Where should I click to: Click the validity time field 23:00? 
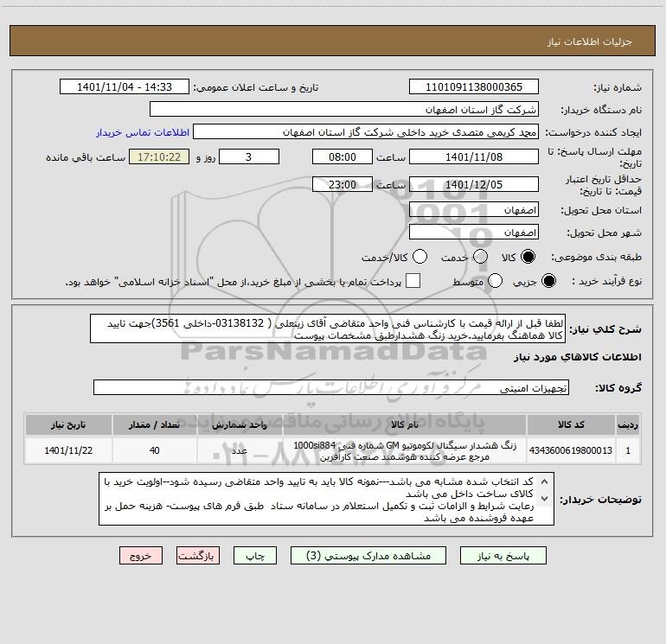[x=343, y=184]
